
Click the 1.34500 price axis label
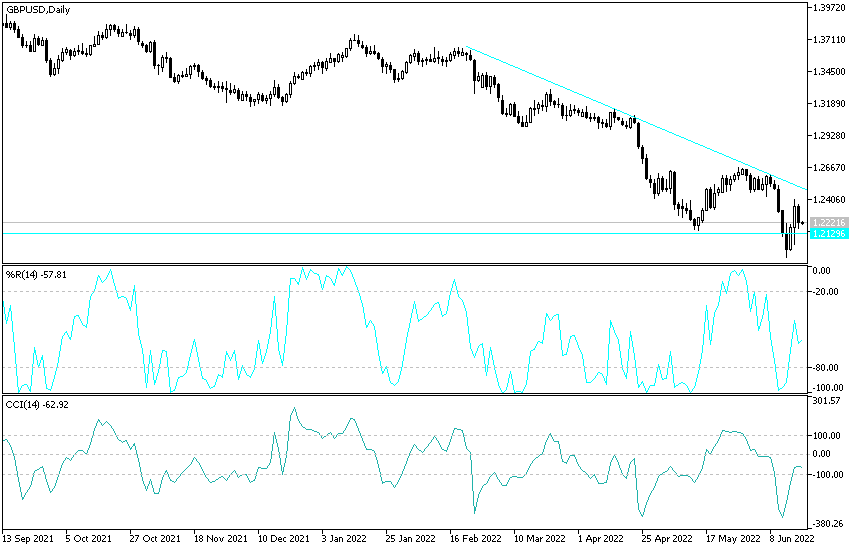coord(828,72)
